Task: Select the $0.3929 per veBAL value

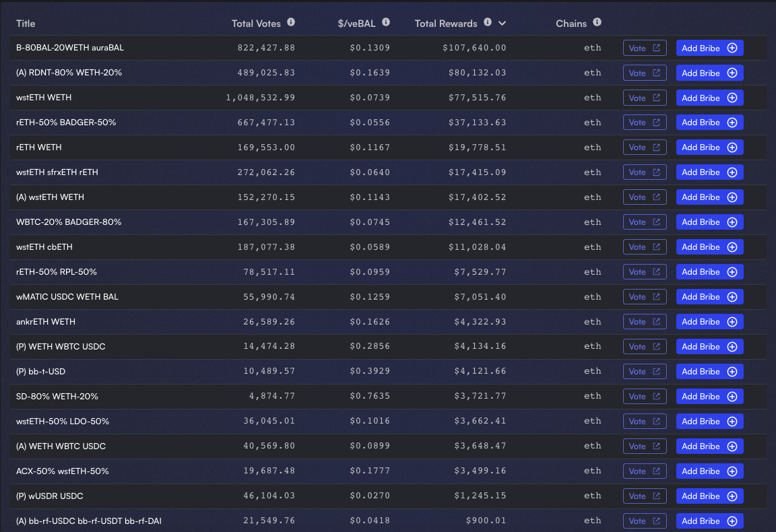Action: 370,372
